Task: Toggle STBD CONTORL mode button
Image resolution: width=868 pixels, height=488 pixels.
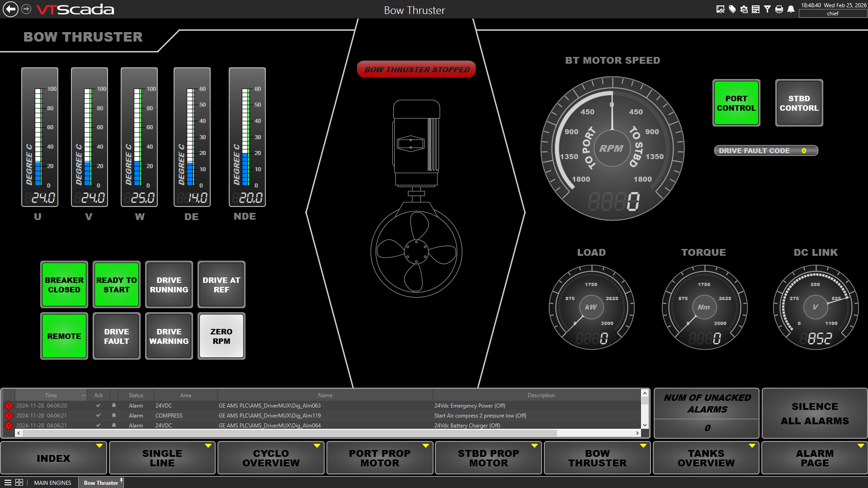Action: coord(799,103)
